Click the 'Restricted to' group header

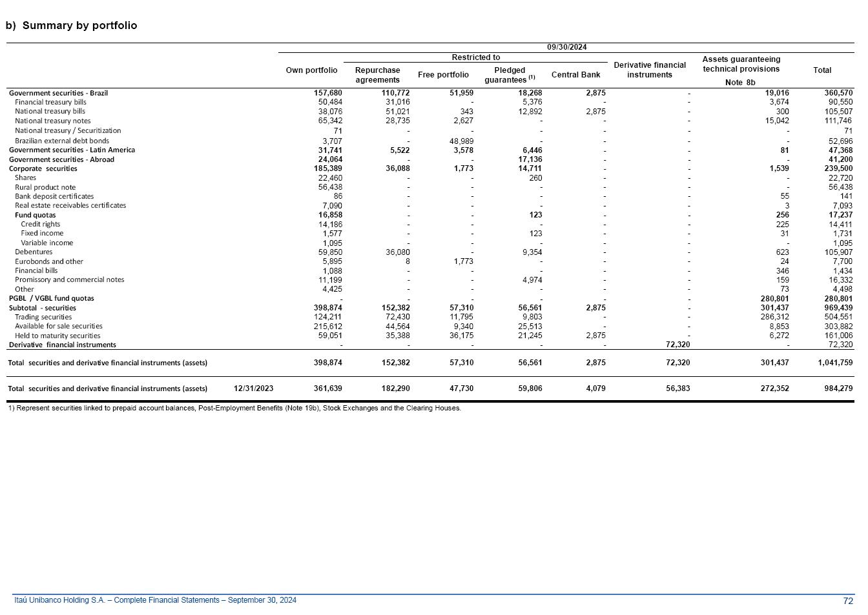click(x=475, y=57)
